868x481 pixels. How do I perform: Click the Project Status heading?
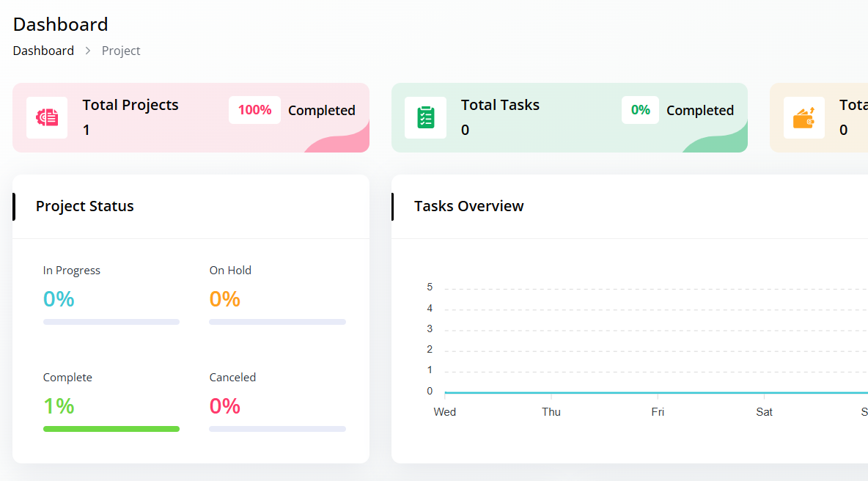[84, 206]
